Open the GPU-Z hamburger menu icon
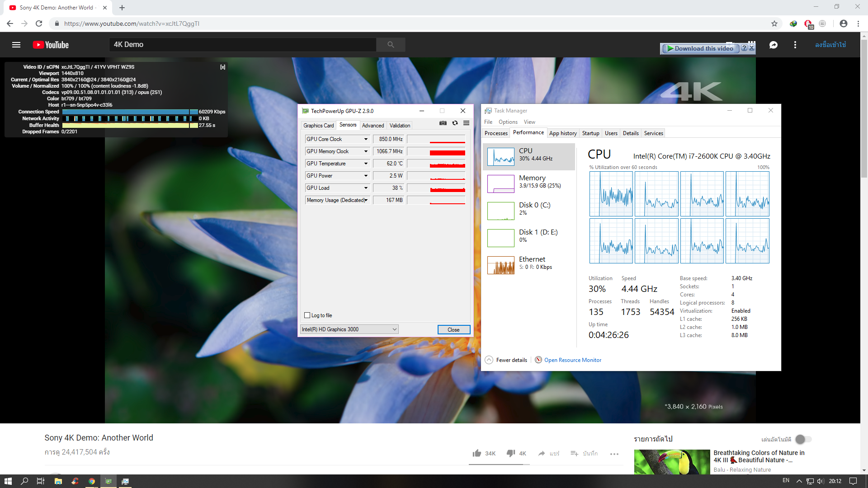Screen dimensions: 868x488 (x=466, y=123)
